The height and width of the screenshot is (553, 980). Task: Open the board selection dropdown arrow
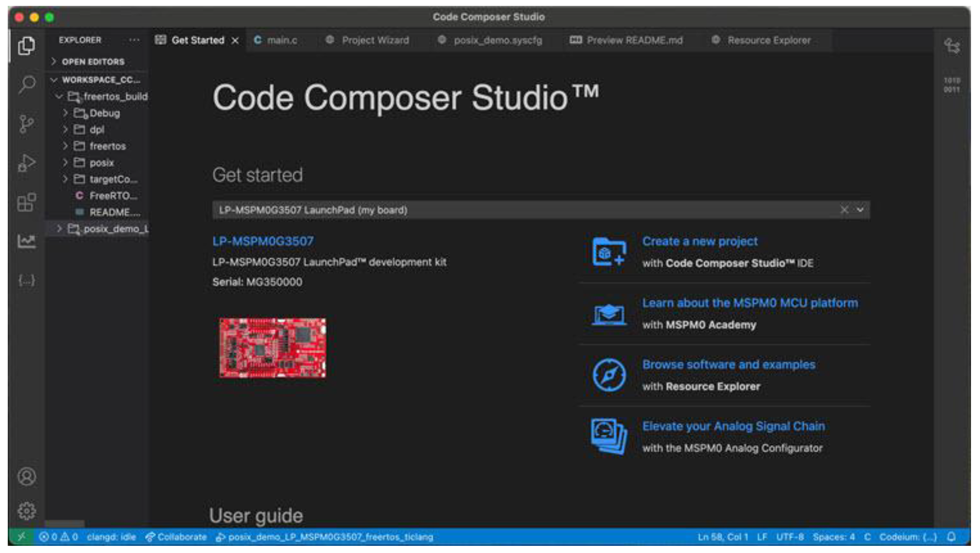coord(860,210)
